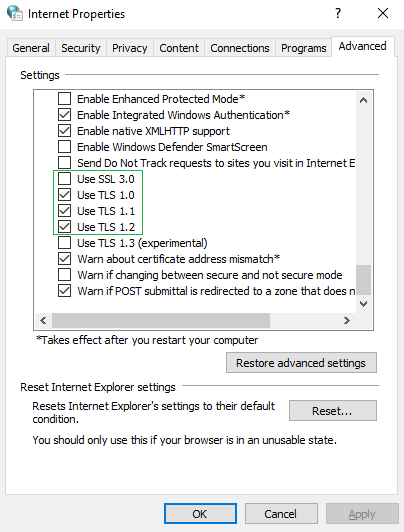The width and height of the screenshot is (404, 532).
Task: Click Restore advanced settings button
Action: click(301, 363)
